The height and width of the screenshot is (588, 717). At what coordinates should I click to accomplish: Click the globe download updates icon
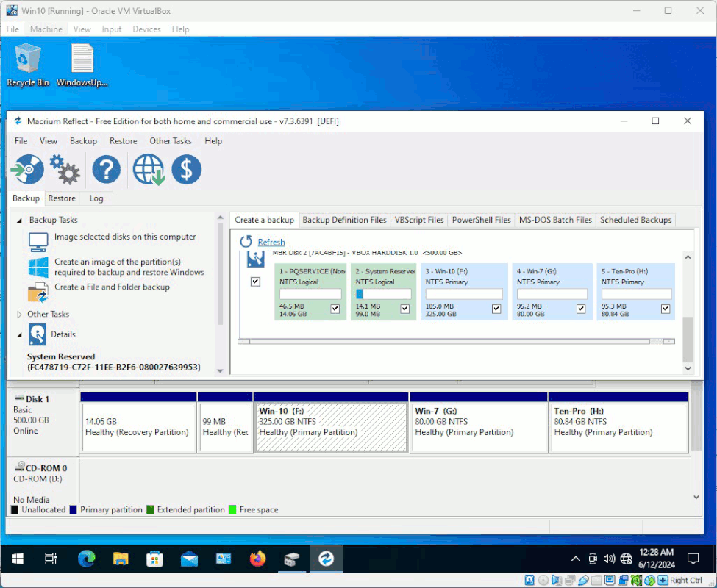click(x=149, y=170)
